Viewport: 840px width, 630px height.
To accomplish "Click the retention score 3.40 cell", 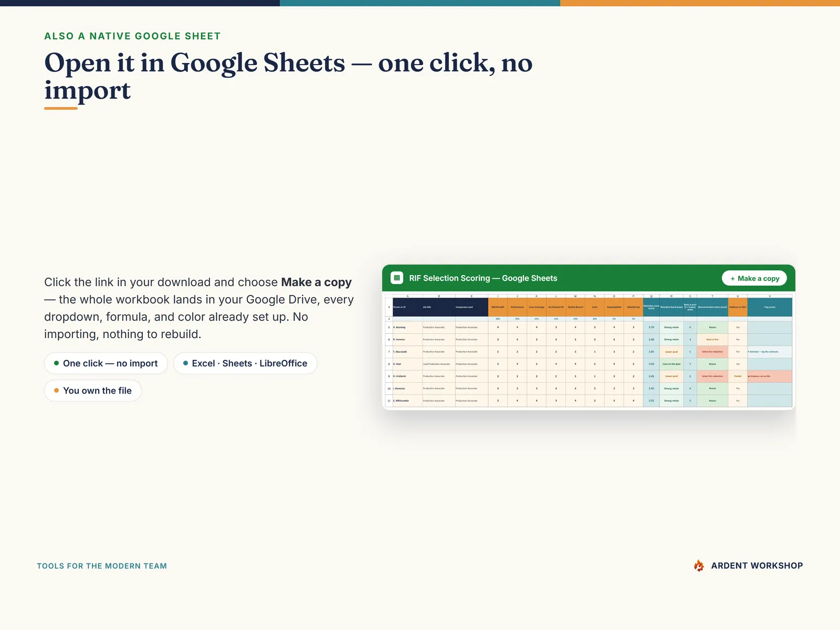I will (x=652, y=340).
